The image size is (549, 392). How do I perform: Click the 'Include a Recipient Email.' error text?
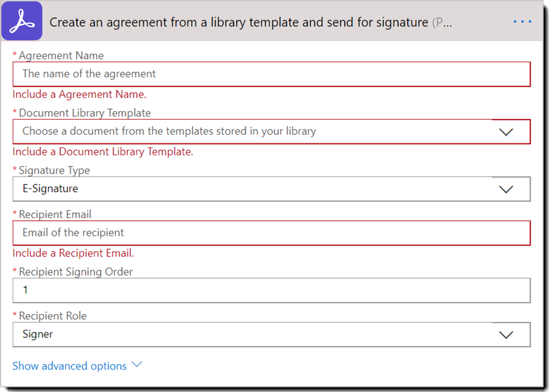coord(73,253)
